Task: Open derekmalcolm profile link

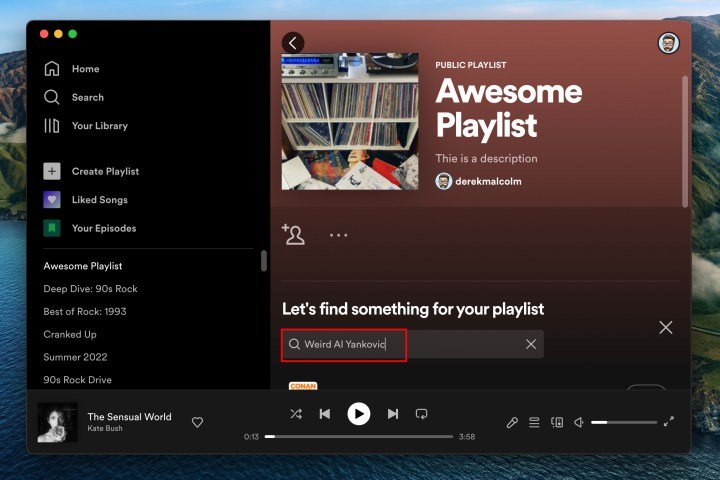Action: point(488,181)
